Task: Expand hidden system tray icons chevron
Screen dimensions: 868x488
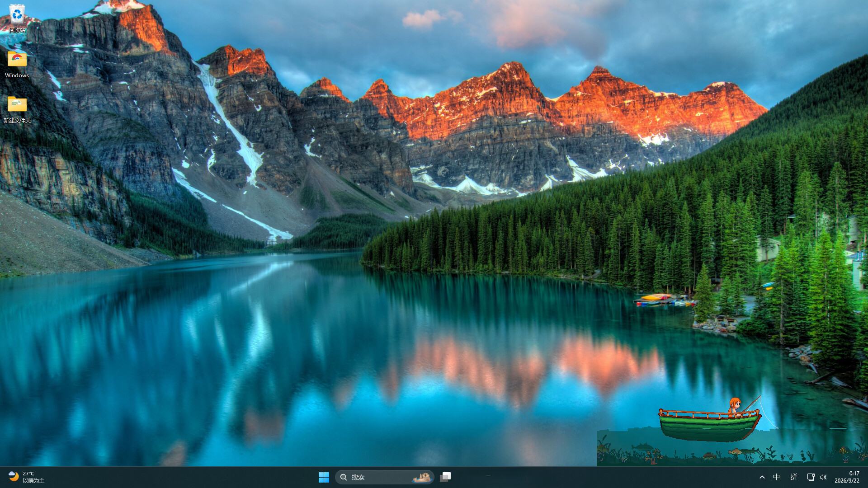Action: pyautogui.click(x=762, y=477)
